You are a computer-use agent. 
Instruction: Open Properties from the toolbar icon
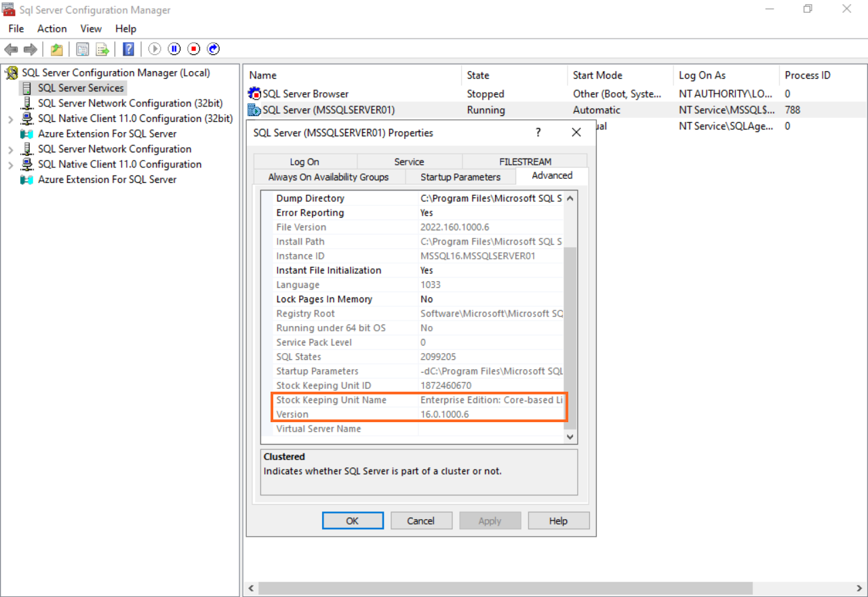pos(83,49)
